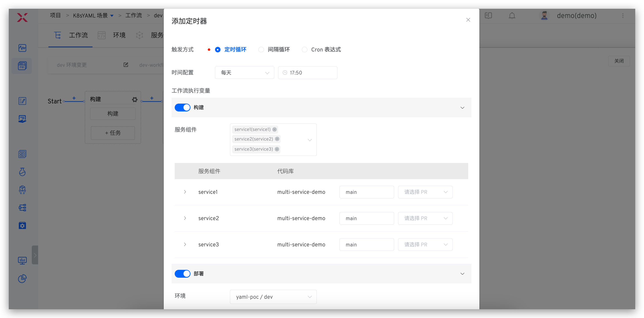644x318 pixels.
Task: Expand the service1 row chevron
Action: click(185, 192)
